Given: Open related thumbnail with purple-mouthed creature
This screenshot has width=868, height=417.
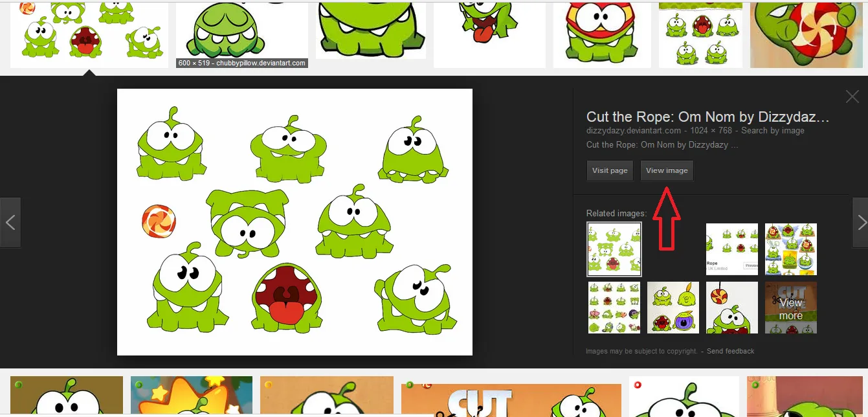Looking at the screenshot, I should coord(673,308).
